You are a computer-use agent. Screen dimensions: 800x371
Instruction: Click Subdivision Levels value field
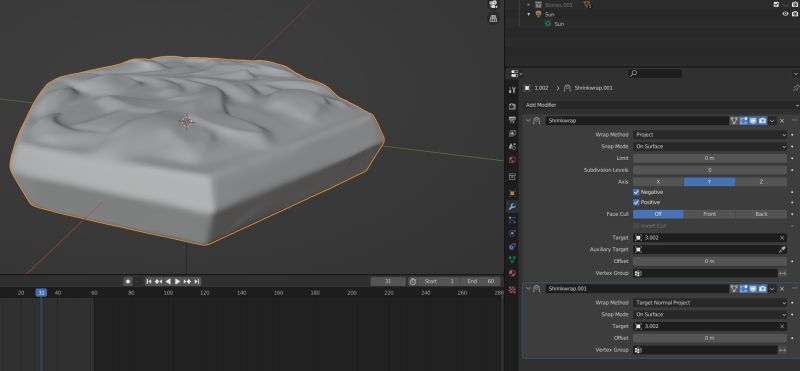pos(710,170)
